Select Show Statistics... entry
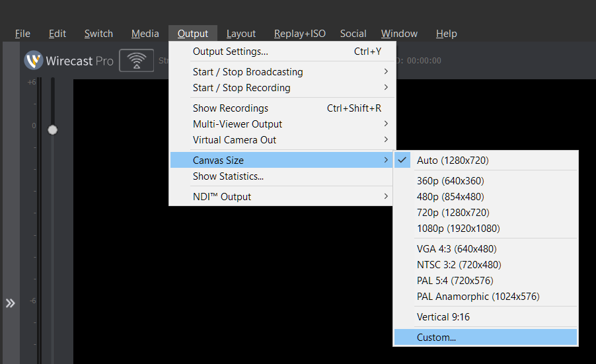 click(282, 176)
